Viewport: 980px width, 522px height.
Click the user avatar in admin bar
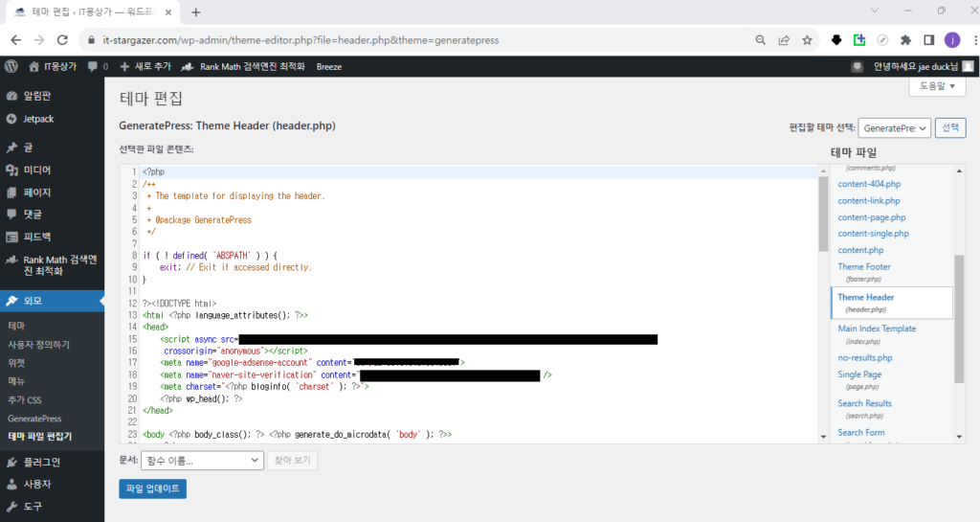[x=968, y=66]
